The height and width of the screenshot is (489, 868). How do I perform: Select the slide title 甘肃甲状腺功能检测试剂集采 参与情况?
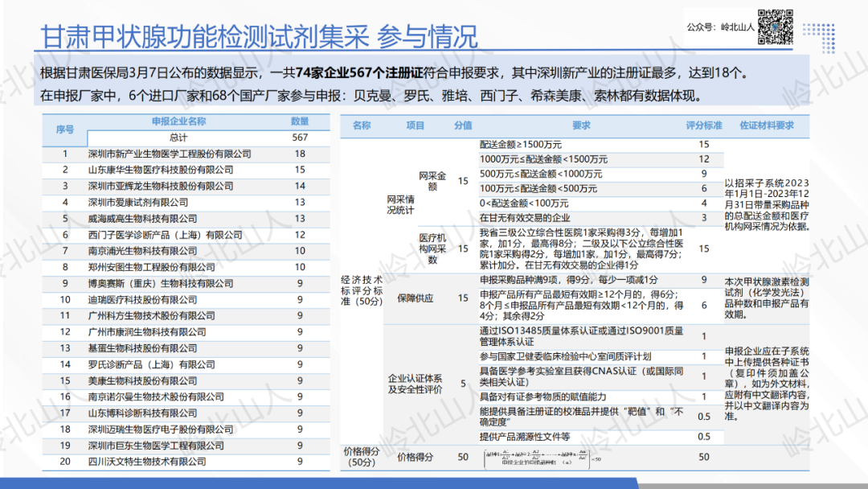(x=259, y=36)
